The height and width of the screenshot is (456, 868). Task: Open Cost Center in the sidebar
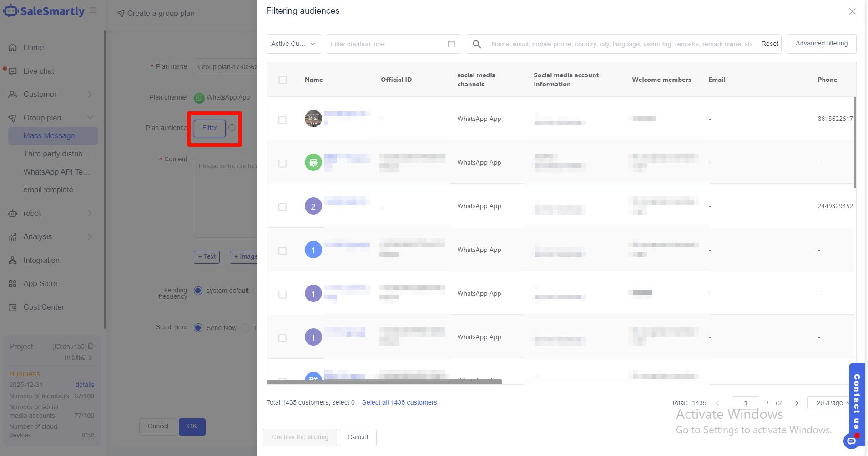click(44, 307)
